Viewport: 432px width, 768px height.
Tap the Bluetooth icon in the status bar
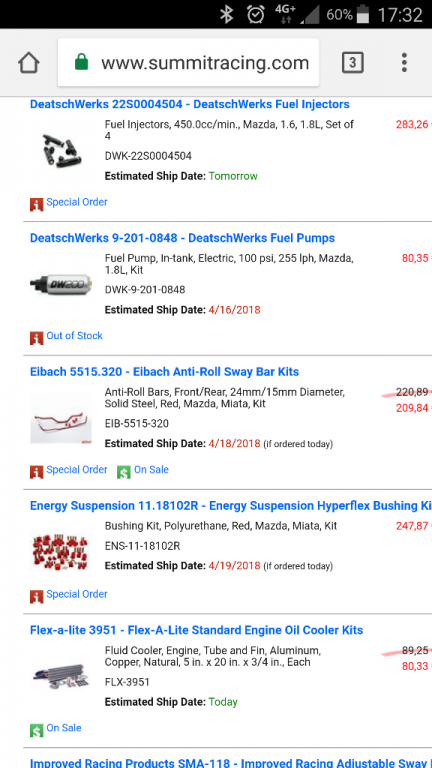pos(226,15)
